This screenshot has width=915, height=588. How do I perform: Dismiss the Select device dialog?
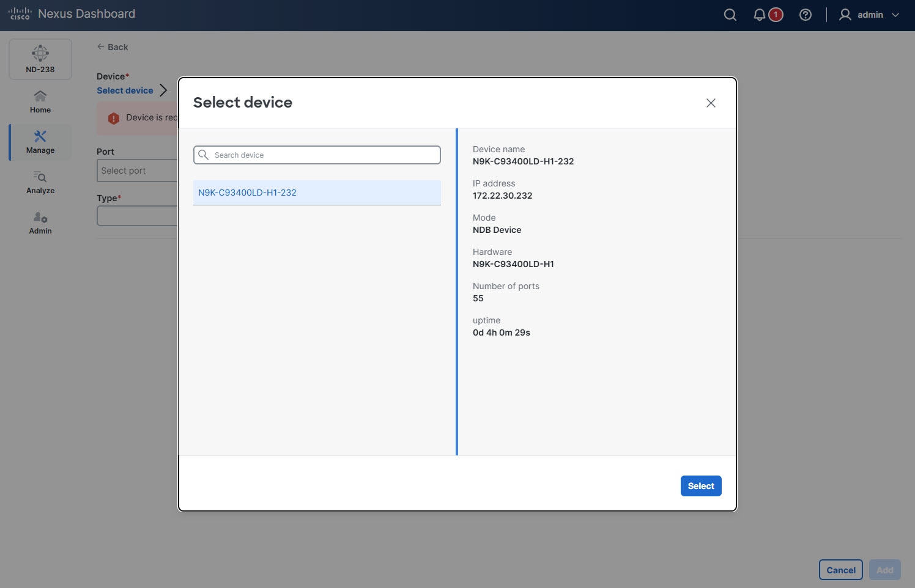[x=711, y=103]
